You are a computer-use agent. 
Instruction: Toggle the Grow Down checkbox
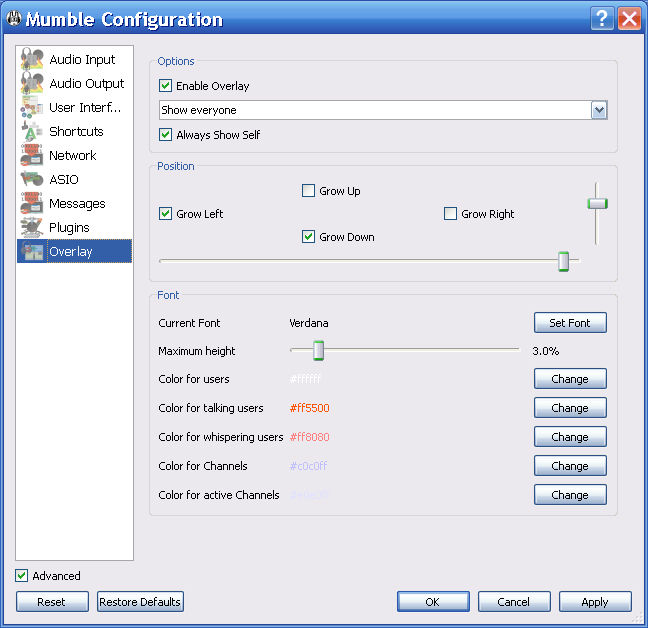pos(308,237)
